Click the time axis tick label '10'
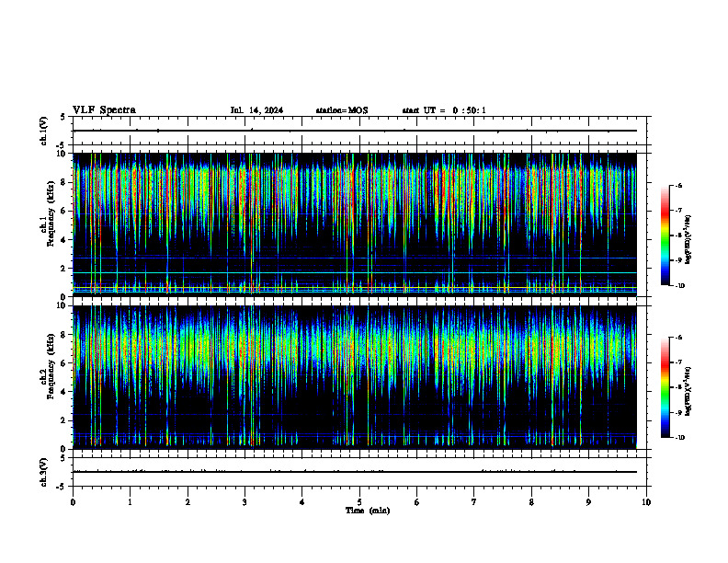The image size is (728, 563). point(646,502)
